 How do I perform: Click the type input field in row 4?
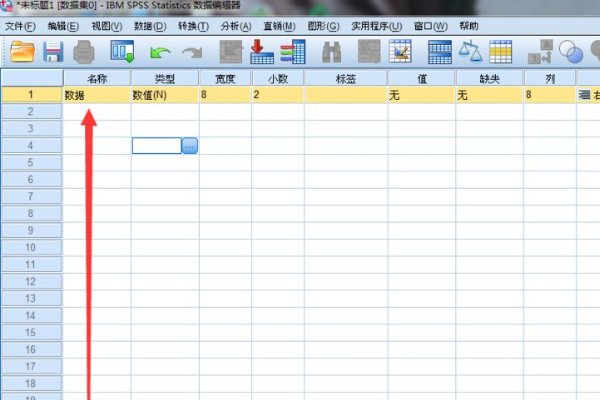157,146
